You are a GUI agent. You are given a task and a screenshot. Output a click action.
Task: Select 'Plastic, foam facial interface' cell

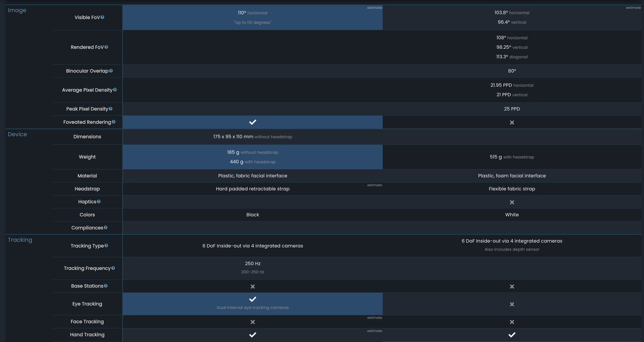[x=512, y=176]
